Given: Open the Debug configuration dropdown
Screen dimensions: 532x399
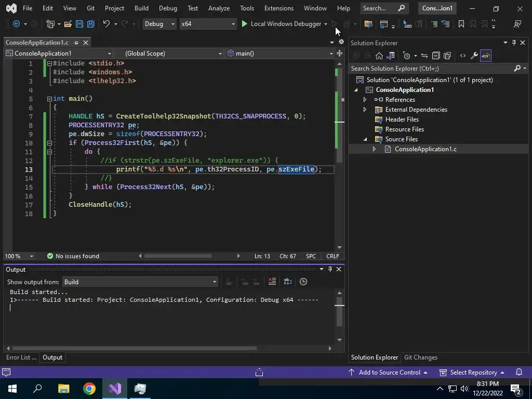Looking at the screenshot, I should (159, 24).
